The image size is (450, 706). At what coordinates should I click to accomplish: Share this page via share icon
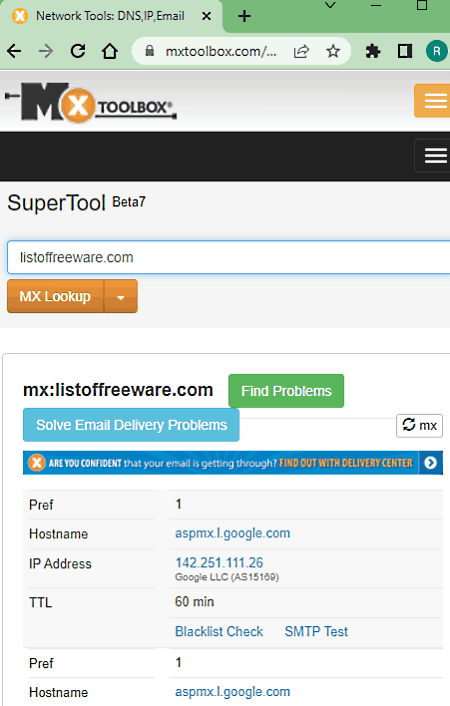tap(301, 51)
